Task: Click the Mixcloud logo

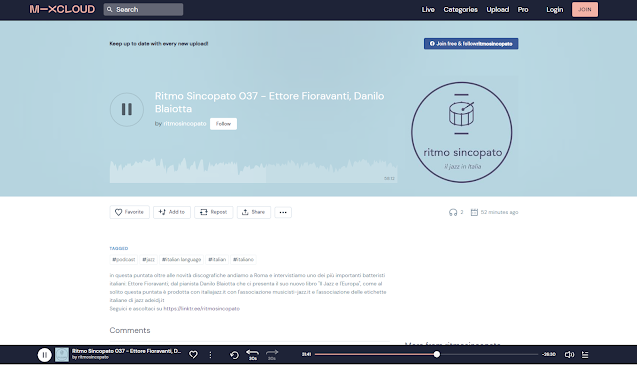Action: pyautogui.click(x=62, y=9)
